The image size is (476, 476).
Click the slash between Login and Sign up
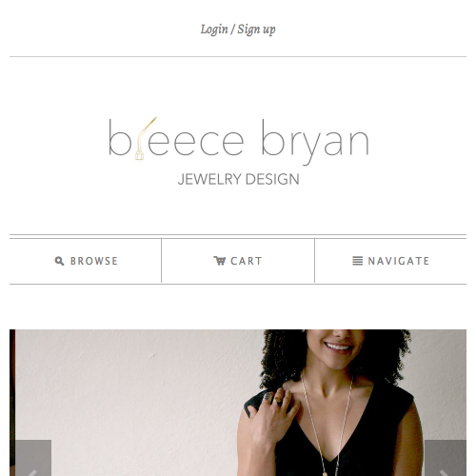[232, 30]
